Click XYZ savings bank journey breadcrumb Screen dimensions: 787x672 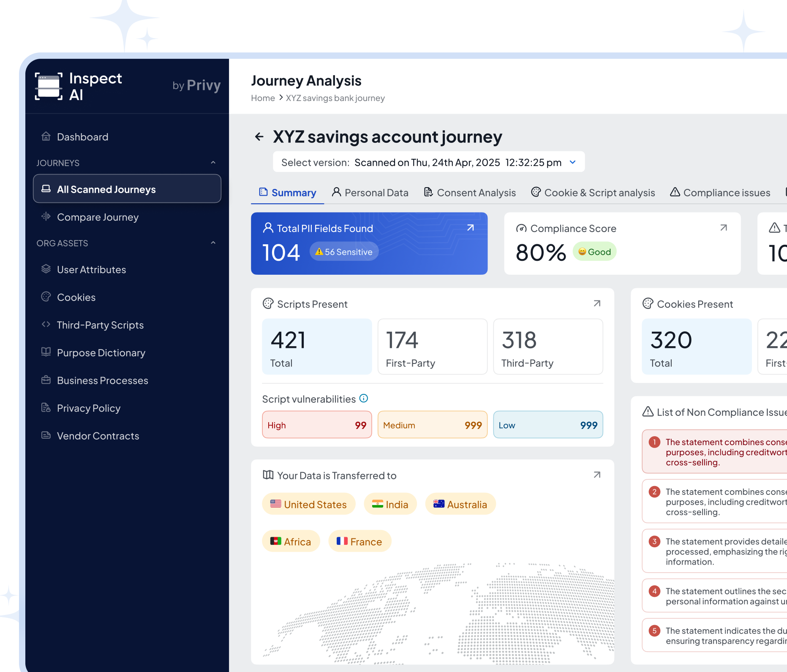pos(335,98)
